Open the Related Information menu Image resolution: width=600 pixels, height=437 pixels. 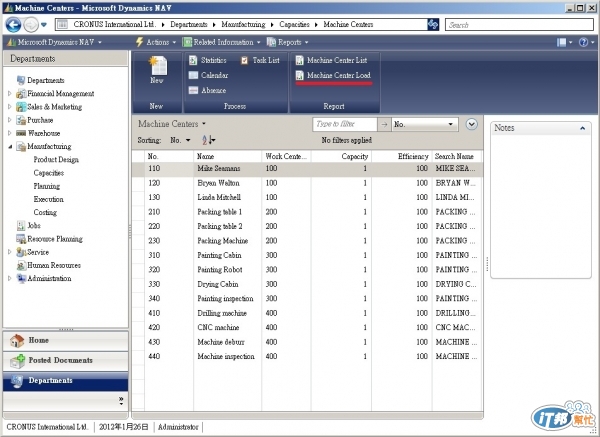coord(221,42)
